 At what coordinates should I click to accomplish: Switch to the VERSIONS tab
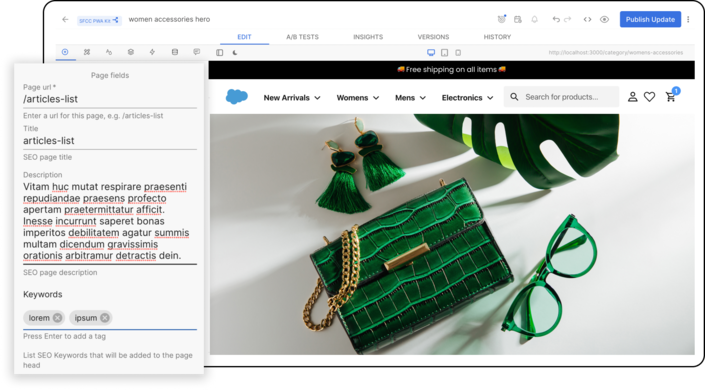433,37
